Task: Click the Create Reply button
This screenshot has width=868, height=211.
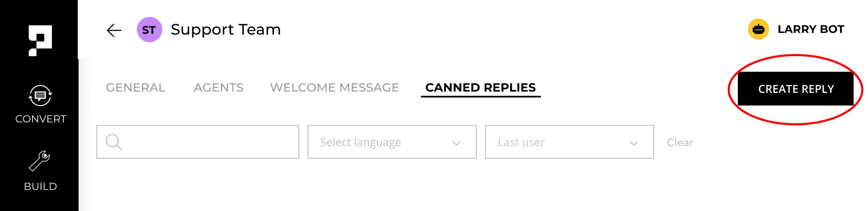Action: tap(796, 89)
